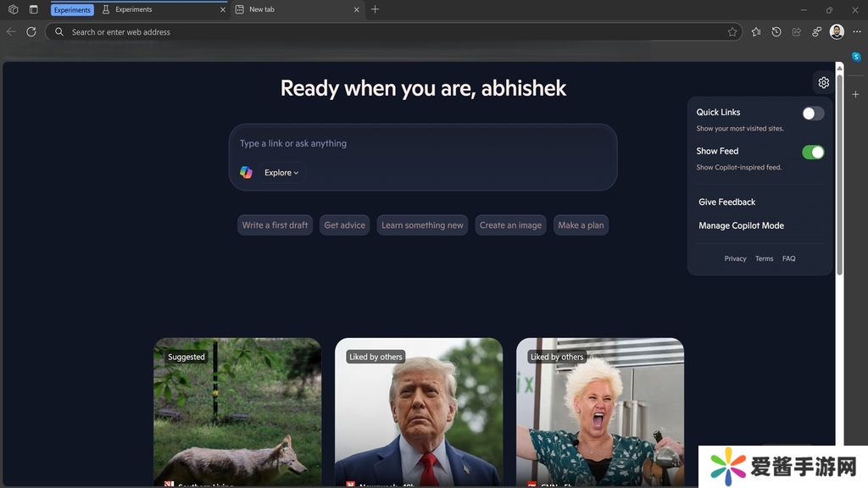Click the Type a link or ask anything field

point(422,144)
